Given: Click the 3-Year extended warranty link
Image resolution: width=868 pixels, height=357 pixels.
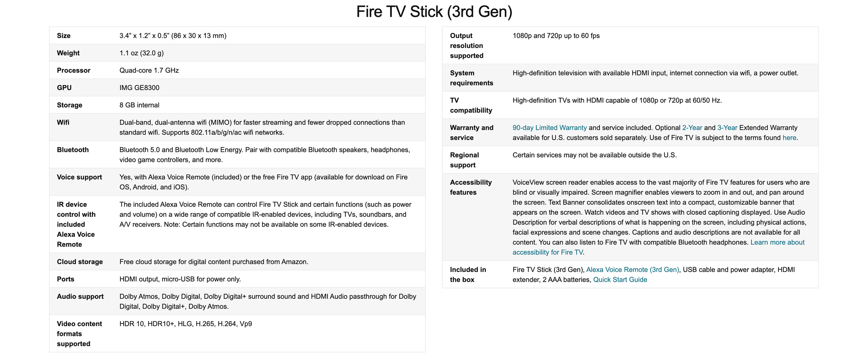Looking at the screenshot, I should point(727,128).
